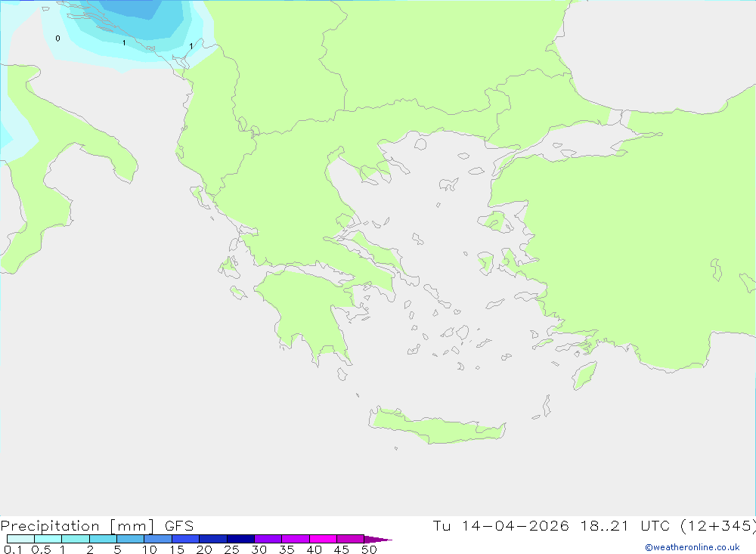Select the 2–5 mm legend color swatch
The image size is (756, 554).
[x=103, y=539]
